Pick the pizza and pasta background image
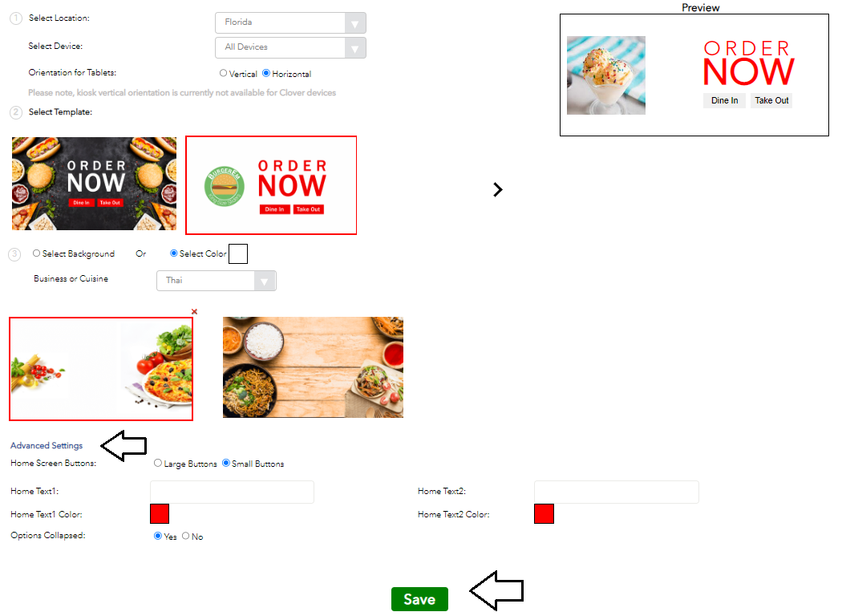This screenshot has width=842, height=616. coord(101,369)
